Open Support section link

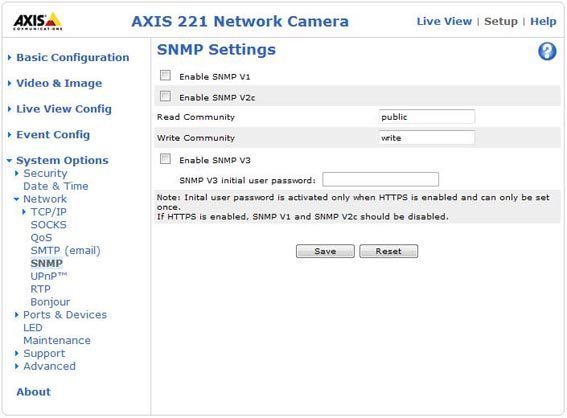44,353
